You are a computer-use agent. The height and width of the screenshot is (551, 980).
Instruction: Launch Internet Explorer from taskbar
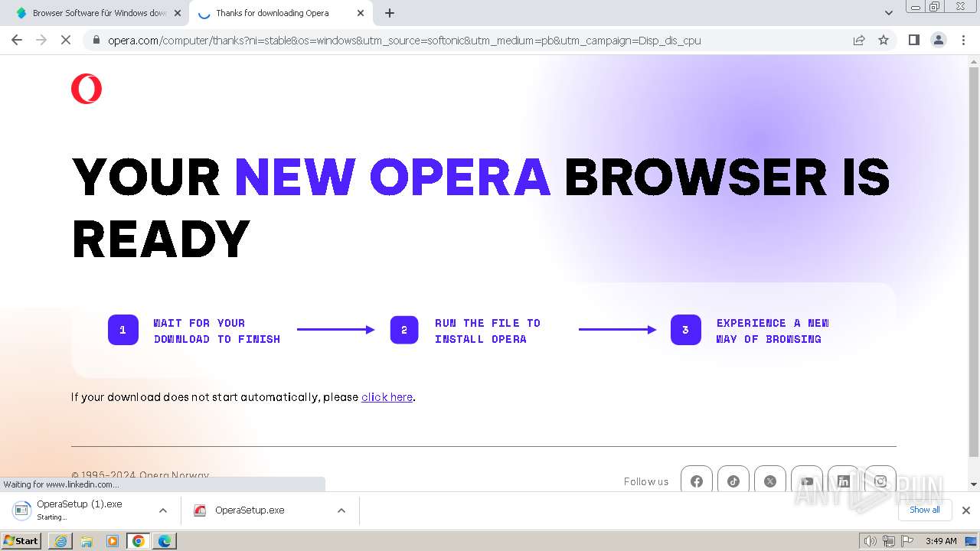click(x=60, y=541)
